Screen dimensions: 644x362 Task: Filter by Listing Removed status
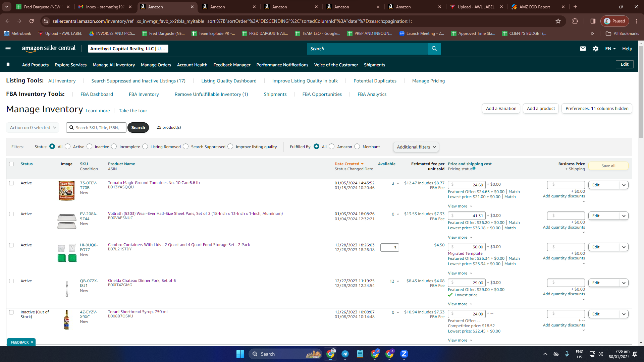click(x=145, y=146)
